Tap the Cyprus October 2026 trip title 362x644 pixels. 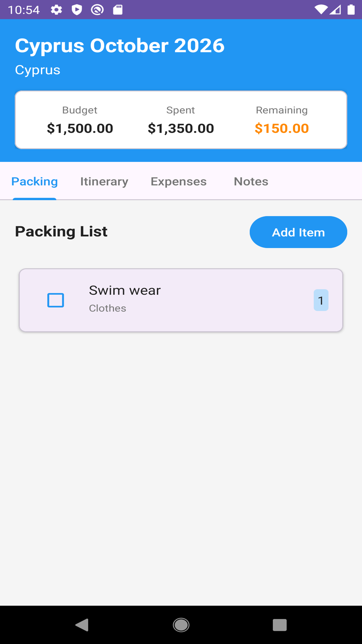pyautogui.click(x=120, y=46)
